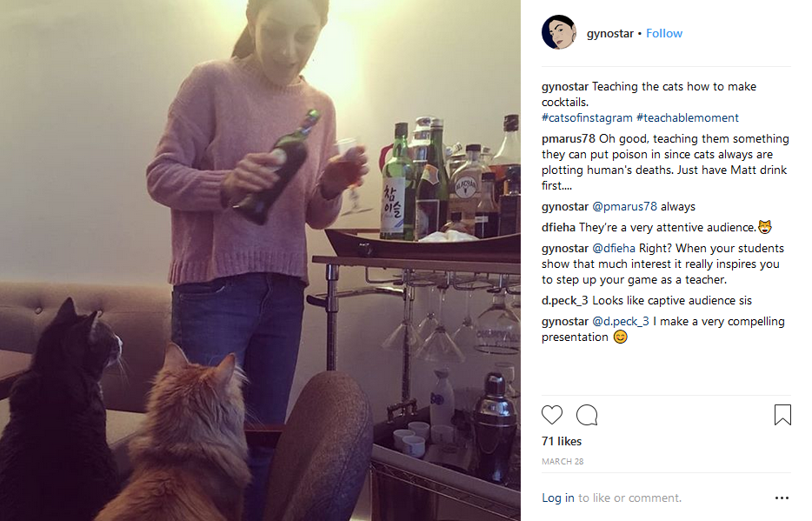Viewport: 812px width, 521px height.
Task: Open @d.peck_3 mention link
Action: [621, 321]
